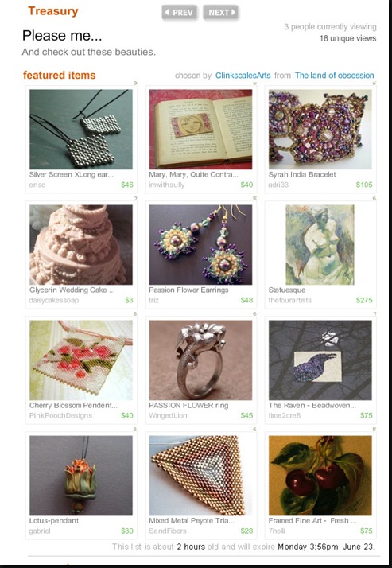392x568 pixels.
Task: Select Passion Flower Earrings picture
Action: (200, 245)
